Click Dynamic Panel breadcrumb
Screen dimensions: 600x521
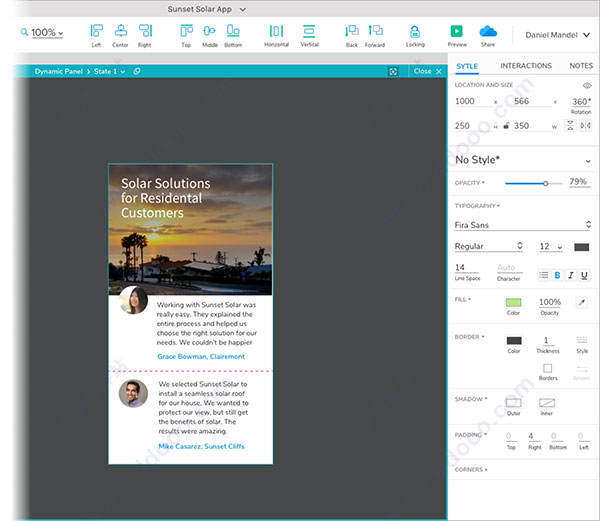click(59, 72)
